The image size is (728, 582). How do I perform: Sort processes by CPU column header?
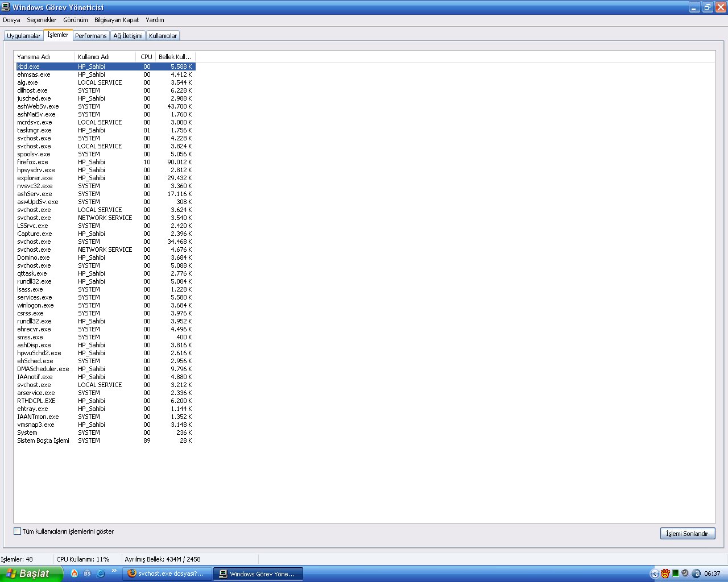click(146, 57)
